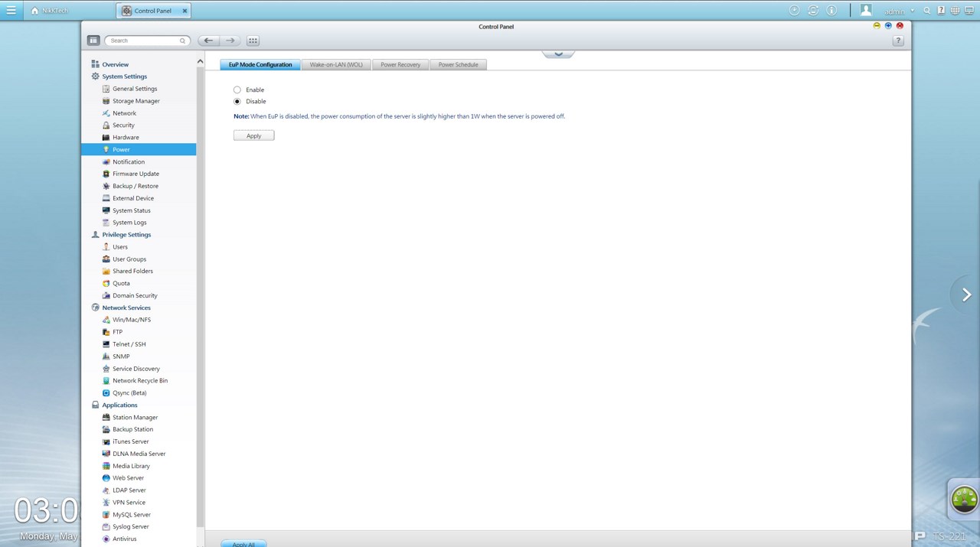Switch to Wake-on-LAN (WOL) tab
This screenshot has width=980, height=547.
click(x=336, y=65)
